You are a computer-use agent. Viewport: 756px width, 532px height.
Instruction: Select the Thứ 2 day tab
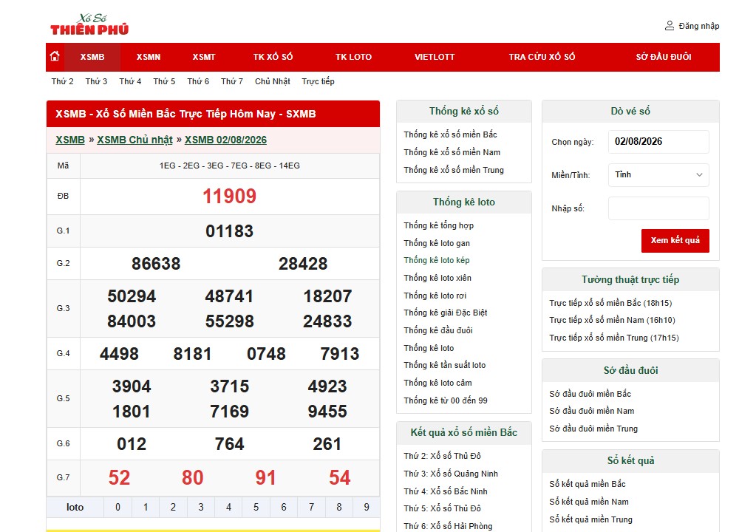63,81
